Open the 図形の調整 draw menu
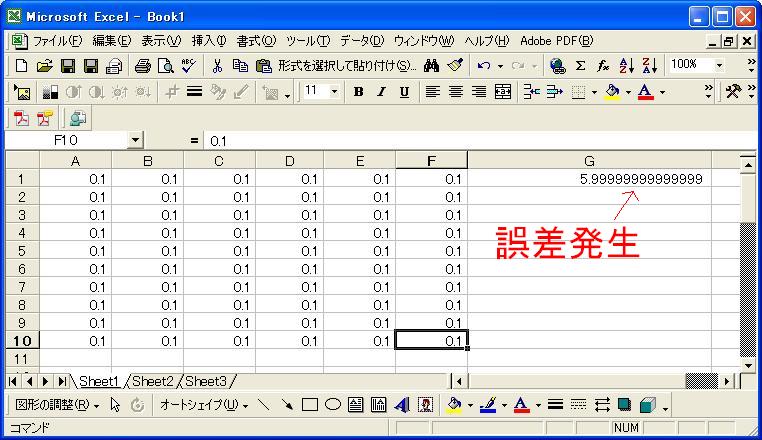 click(x=57, y=405)
